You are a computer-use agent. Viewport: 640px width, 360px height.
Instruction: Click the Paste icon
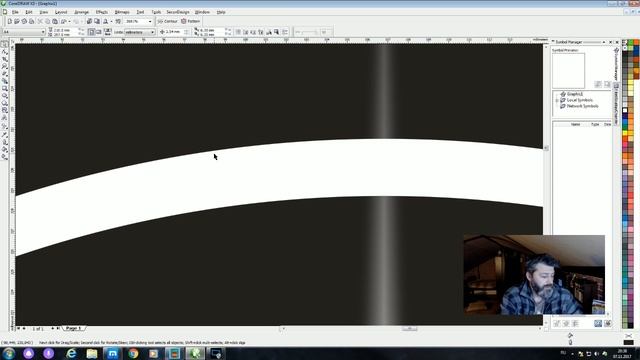(55, 21)
